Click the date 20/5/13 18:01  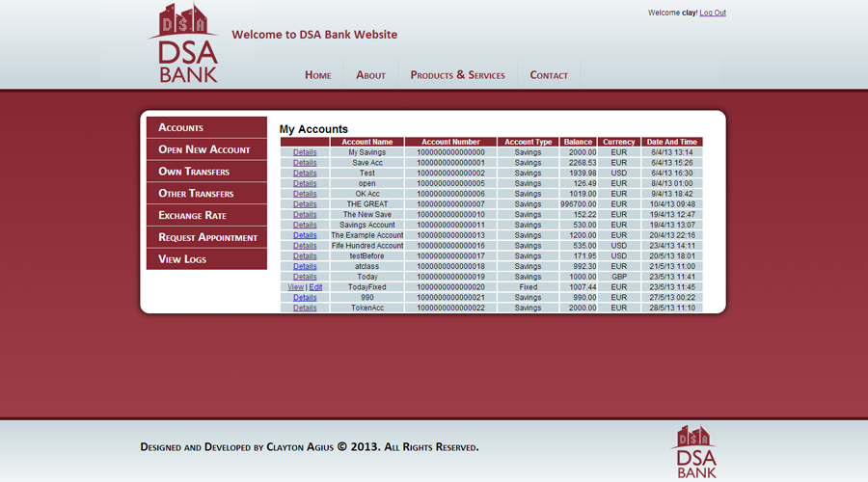click(672, 255)
